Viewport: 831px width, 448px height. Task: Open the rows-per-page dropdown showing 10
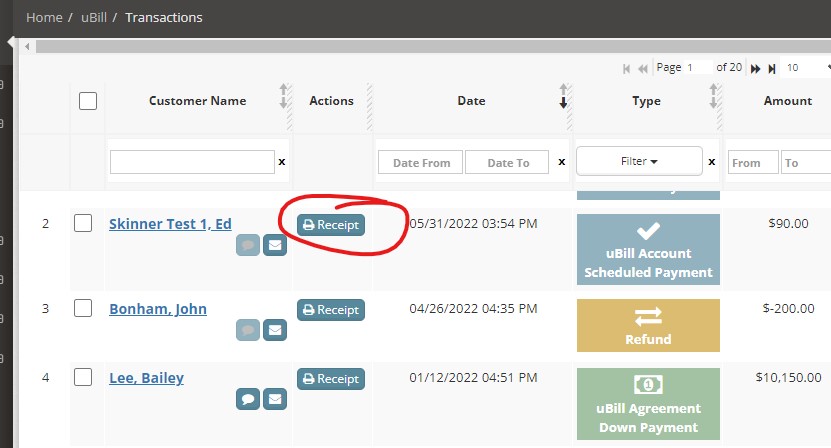tap(805, 68)
